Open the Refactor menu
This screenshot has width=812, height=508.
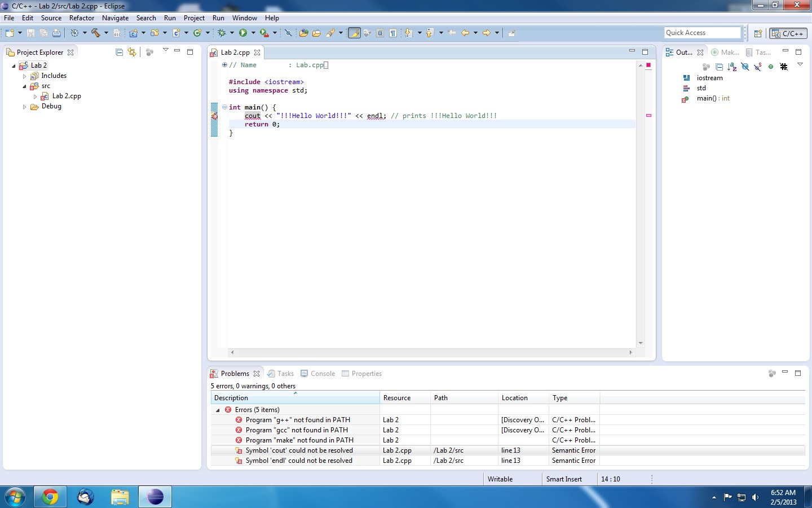point(81,18)
